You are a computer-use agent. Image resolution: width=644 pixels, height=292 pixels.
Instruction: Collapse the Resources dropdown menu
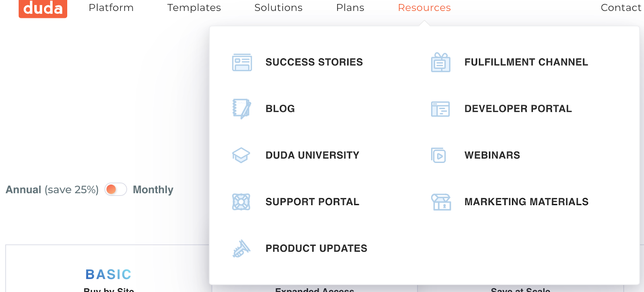point(424,8)
